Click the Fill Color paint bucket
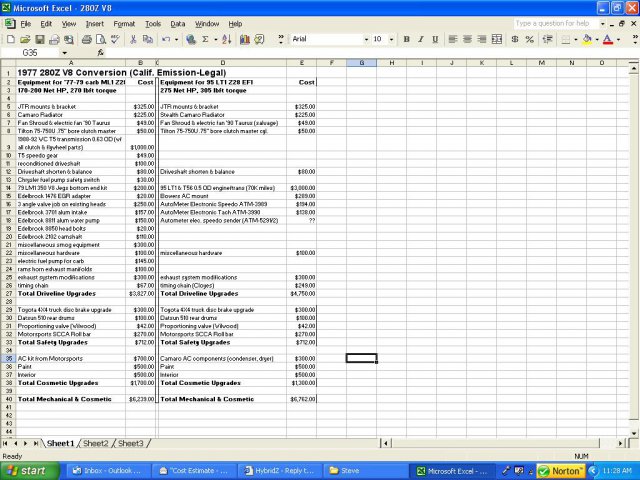The image size is (640, 480). [x=585, y=39]
